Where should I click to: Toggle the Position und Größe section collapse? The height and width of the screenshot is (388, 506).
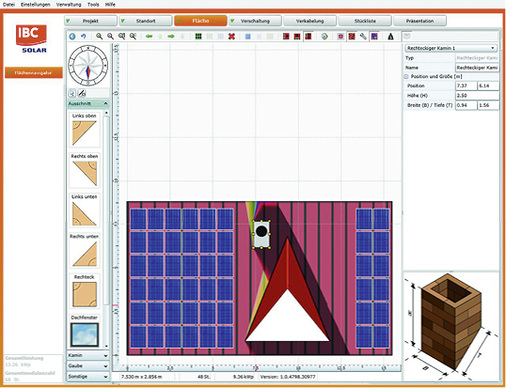pos(406,76)
